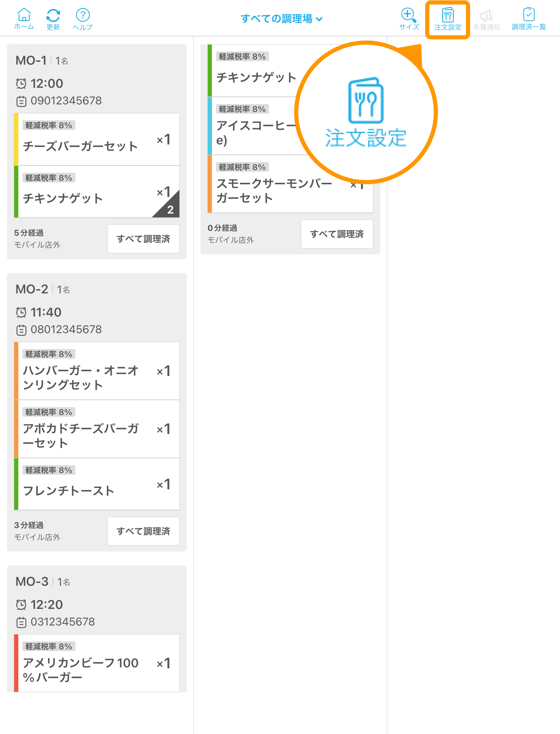Tap 軽減税率 8% tag on フレンチトースト

point(49,470)
